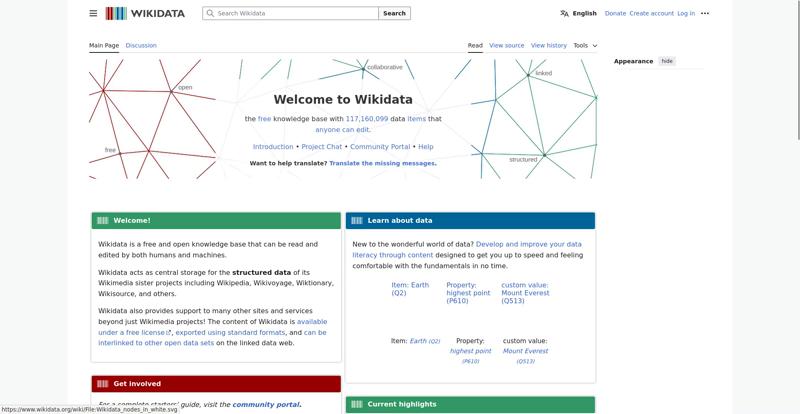This screenshot has width=800, height=414.
Task: Switch to the Discussion tab
Action: coord(141,45)
